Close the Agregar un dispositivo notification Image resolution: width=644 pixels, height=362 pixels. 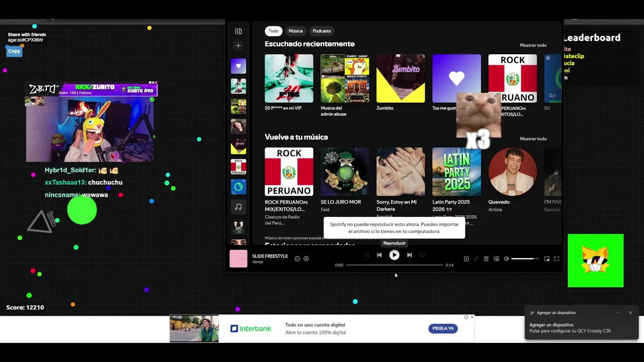tap(630, 313)
